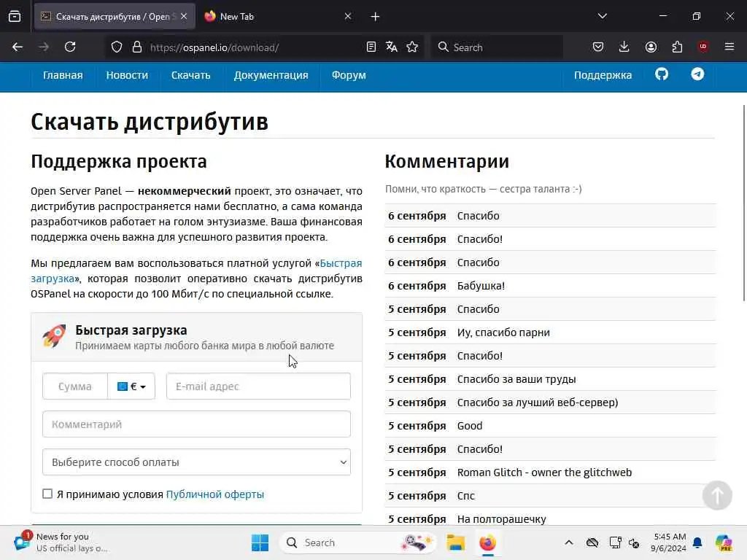Open the Windows Start menu
The width and height of the screenshot is (747, 560).
coord(260,542)
